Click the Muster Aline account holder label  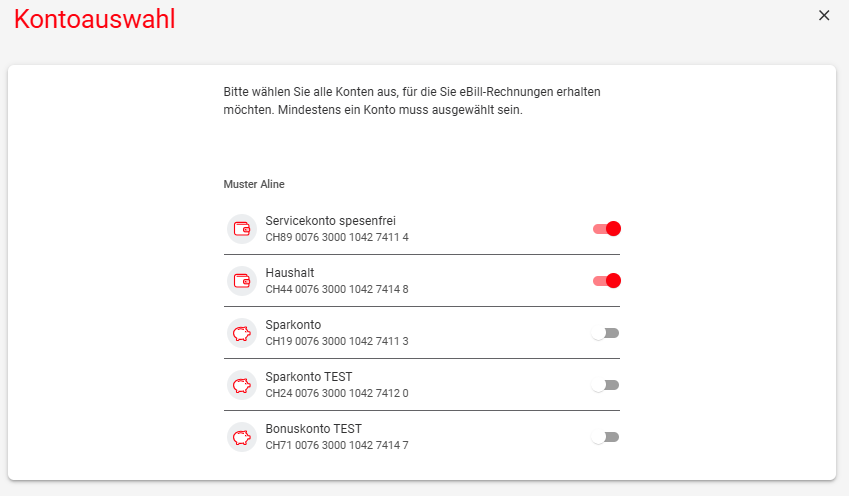254,184
